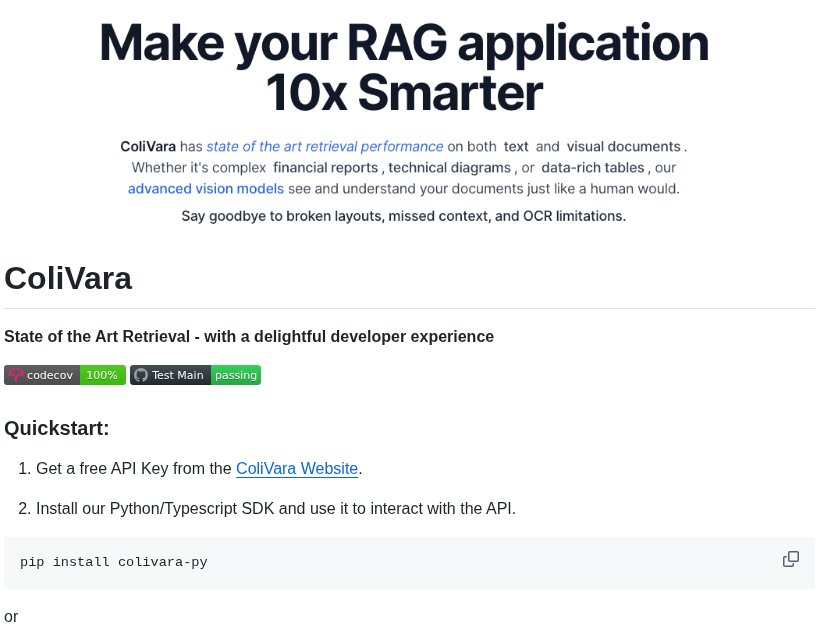Click the codecov umbrella logo icon
818x624 pixels.
[x=16, y=375]
